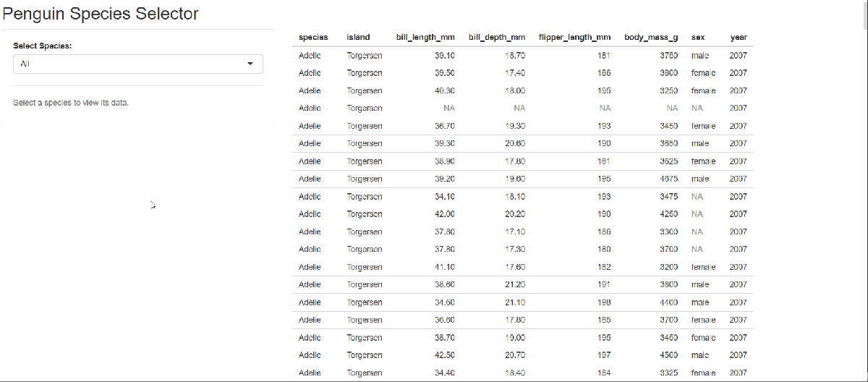Pick the flipper length value 180
Image resolution: width=868 pixels, height=382 pixels.
pyautogui.click(x=605, y=250)
